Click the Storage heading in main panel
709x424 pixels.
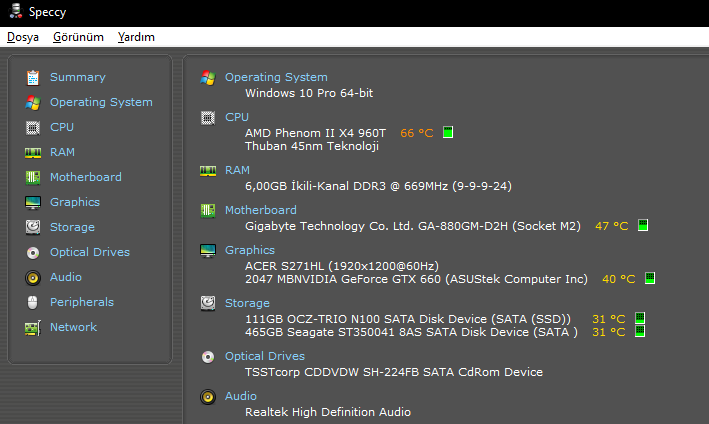pos(247,303)
